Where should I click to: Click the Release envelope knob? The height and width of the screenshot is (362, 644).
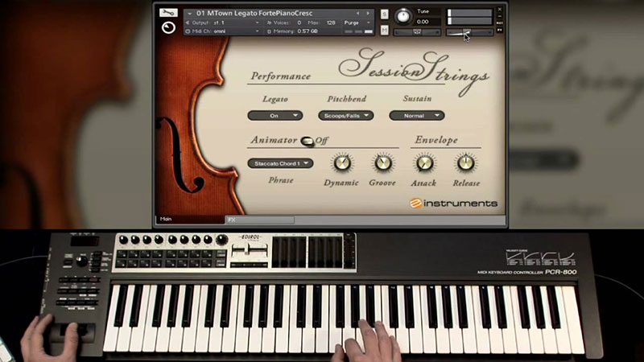click(466, 163)
